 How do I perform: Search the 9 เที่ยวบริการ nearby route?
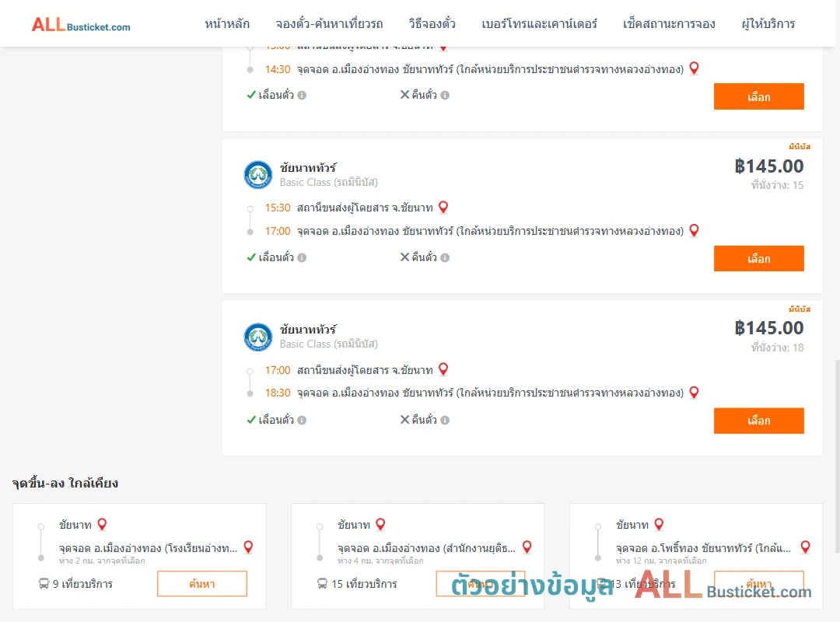click(x=202, y=583)
